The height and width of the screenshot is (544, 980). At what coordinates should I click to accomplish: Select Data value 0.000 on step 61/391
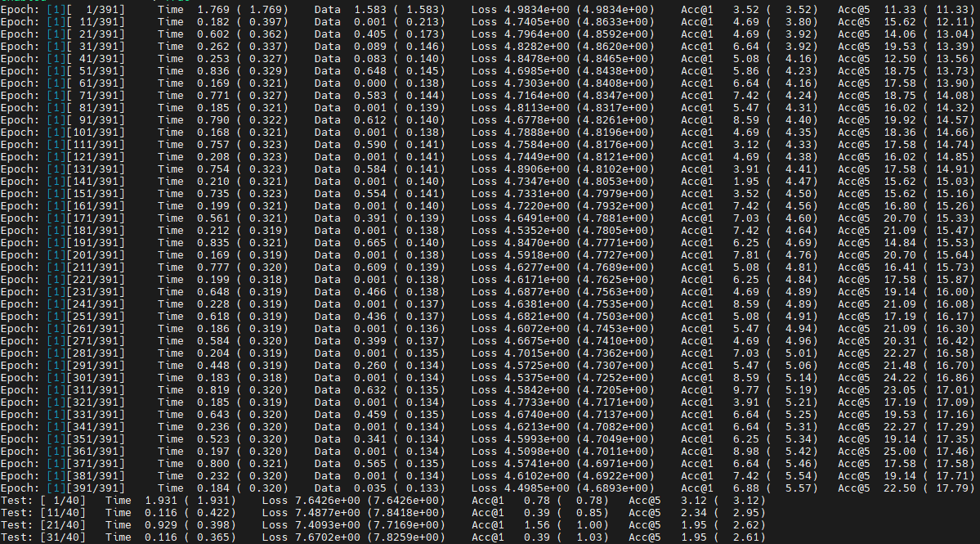click(x=370, y=83)
